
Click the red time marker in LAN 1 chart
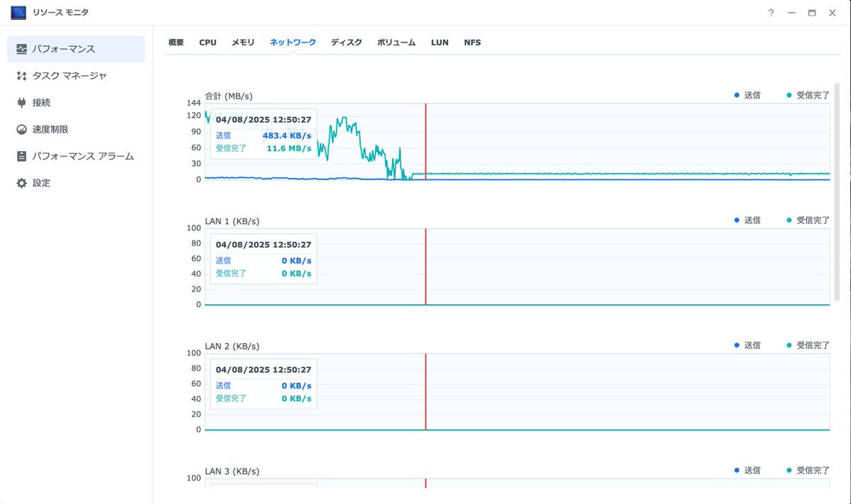point(425,267)
